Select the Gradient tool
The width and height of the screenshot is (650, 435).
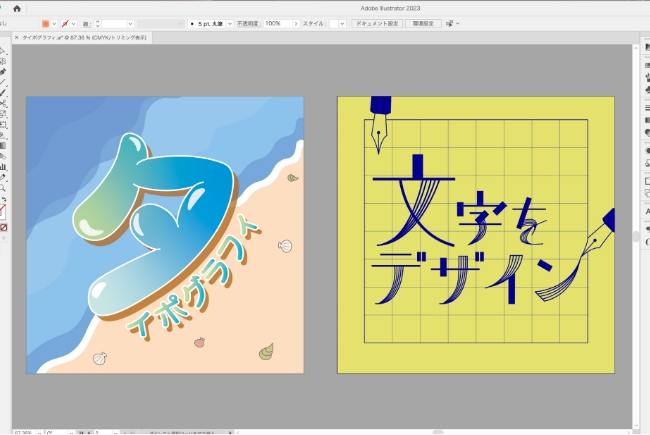3,145
